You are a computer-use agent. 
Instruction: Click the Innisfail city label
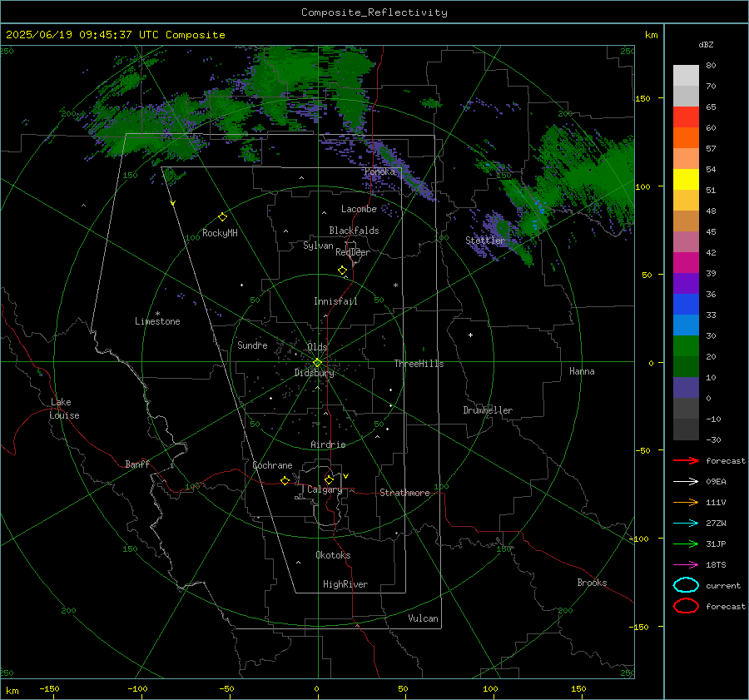pos(335,301)
